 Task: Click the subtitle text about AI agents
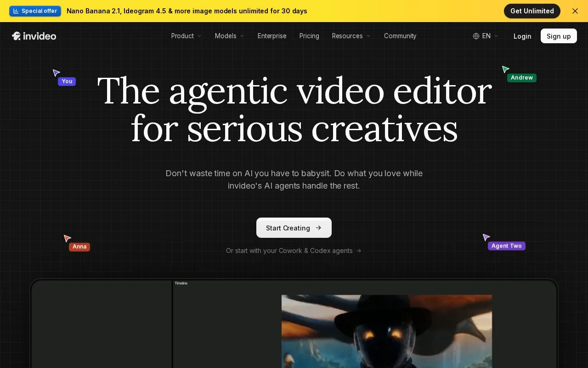pos(294,180)
